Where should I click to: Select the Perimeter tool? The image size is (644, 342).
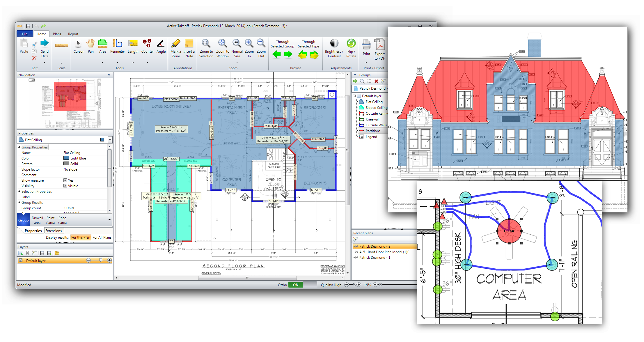click(117, 44)
